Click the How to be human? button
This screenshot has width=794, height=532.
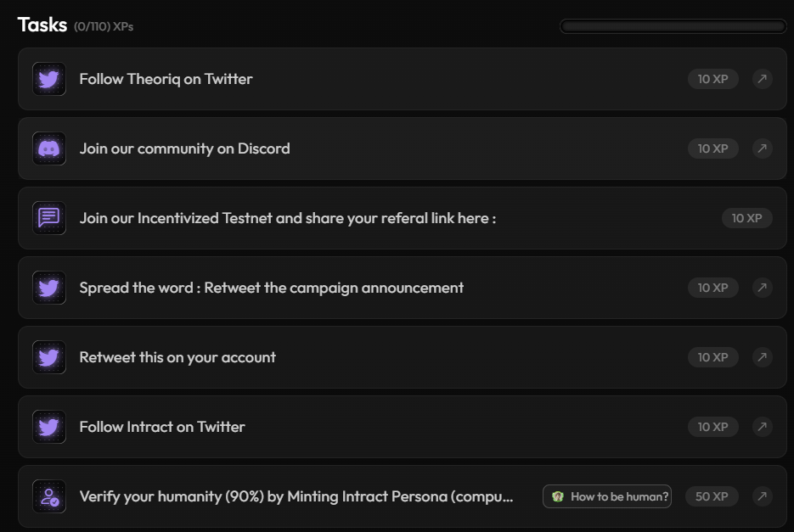[x=607, y=496]
